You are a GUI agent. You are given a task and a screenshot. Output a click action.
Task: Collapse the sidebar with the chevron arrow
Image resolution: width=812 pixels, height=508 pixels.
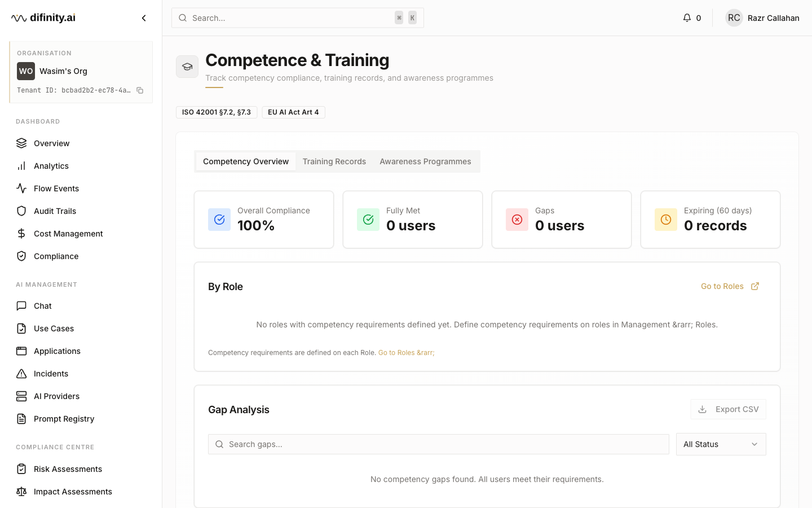coord(144,18)
